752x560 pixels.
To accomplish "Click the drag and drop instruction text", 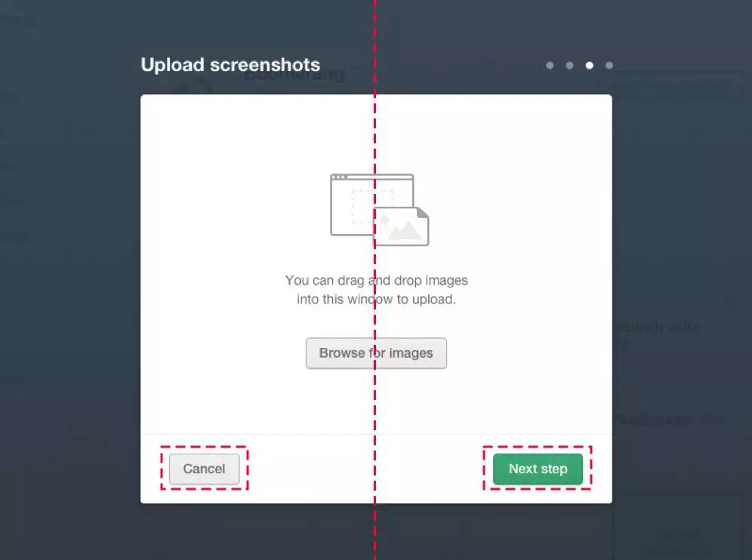I will pos(377,290).
